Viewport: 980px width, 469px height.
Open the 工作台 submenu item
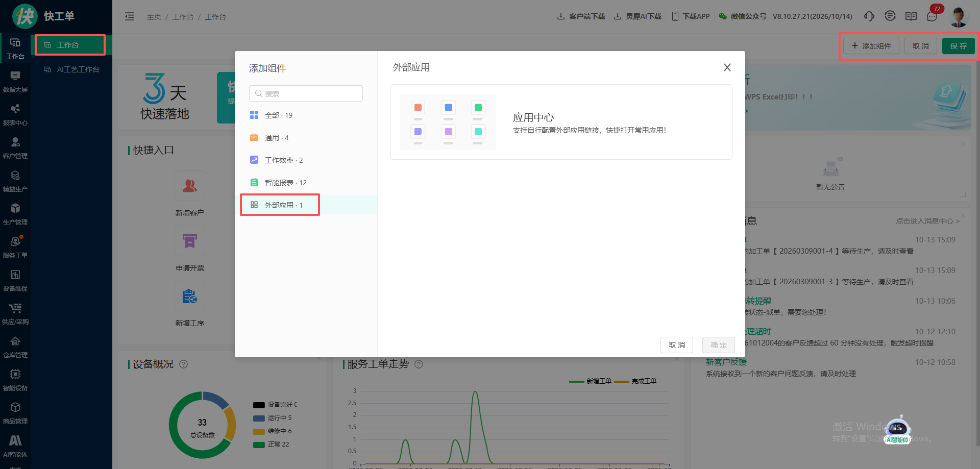[x=70, y=45]
